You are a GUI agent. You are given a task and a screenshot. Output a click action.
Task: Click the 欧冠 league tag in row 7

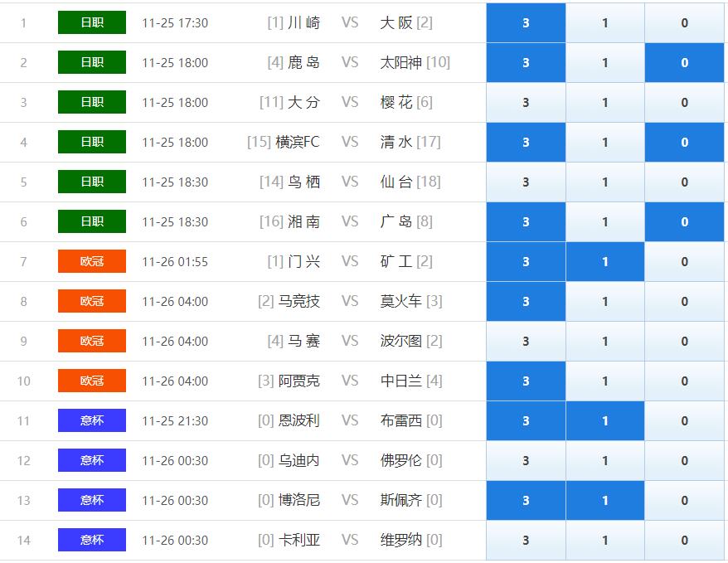tap(92, 261)
